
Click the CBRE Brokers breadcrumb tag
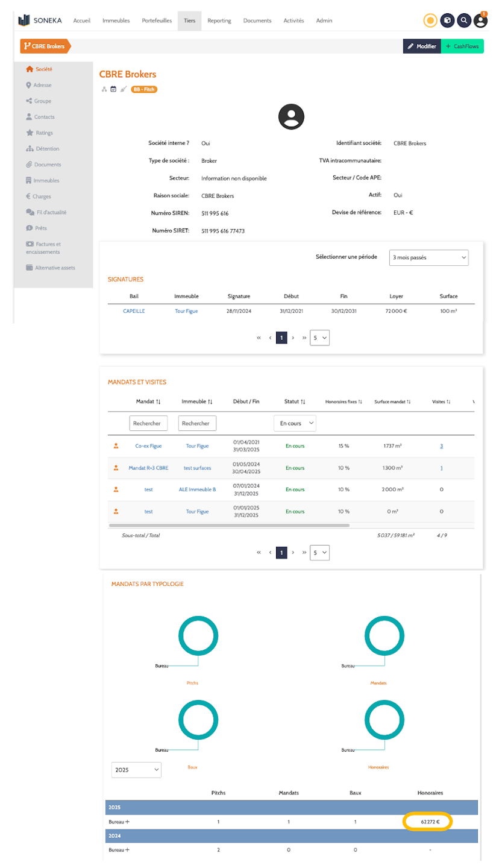pos(45,46)
